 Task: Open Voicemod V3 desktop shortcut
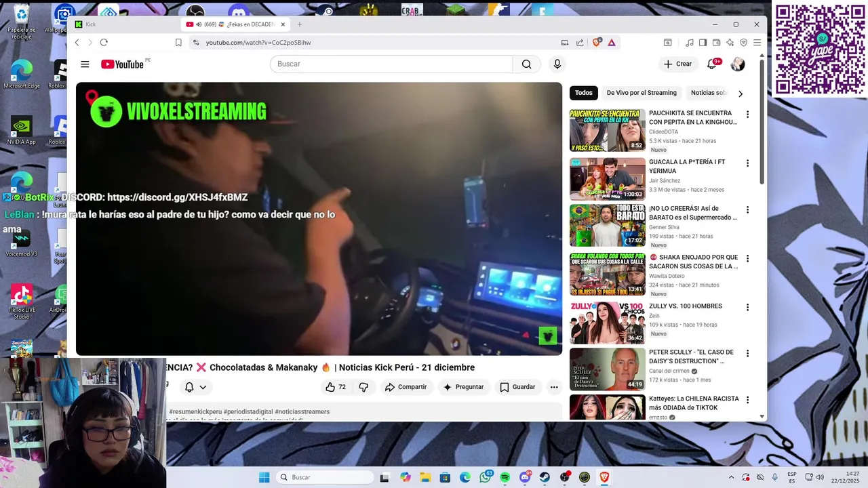point(22,244)
